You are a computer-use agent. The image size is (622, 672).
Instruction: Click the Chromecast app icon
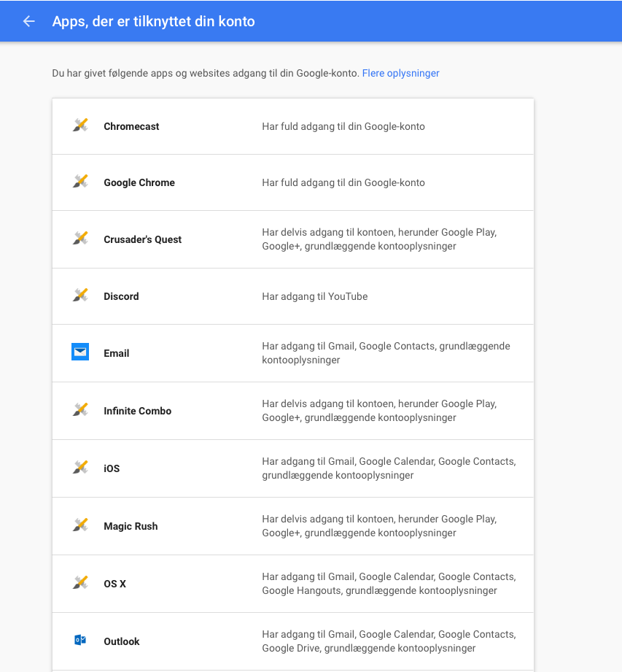(80, 125)
